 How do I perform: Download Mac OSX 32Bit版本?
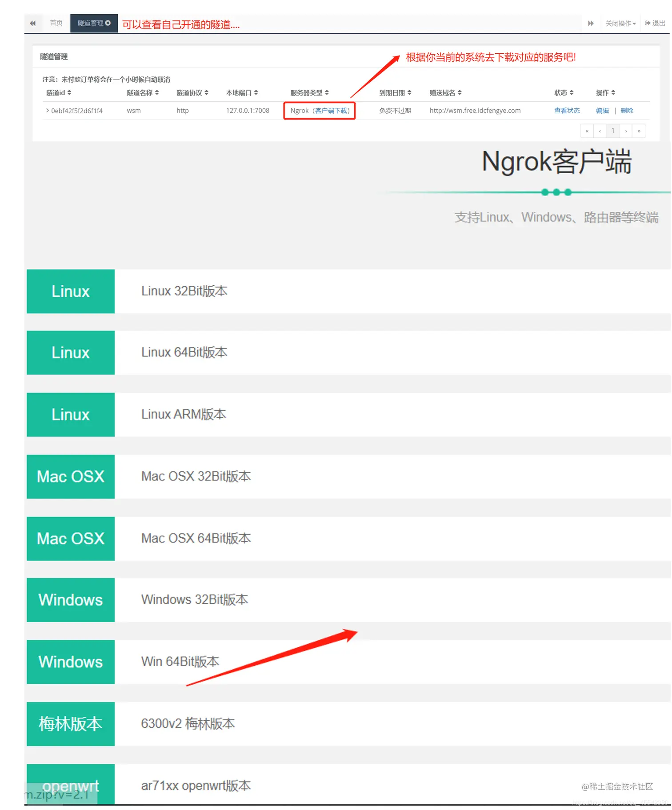point(196,476)
